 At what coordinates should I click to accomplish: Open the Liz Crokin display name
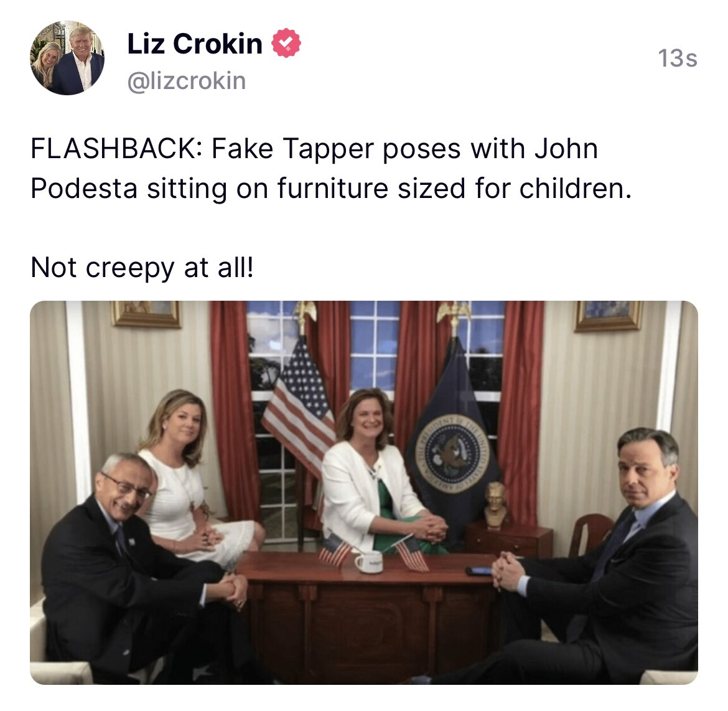pos(195,44)
